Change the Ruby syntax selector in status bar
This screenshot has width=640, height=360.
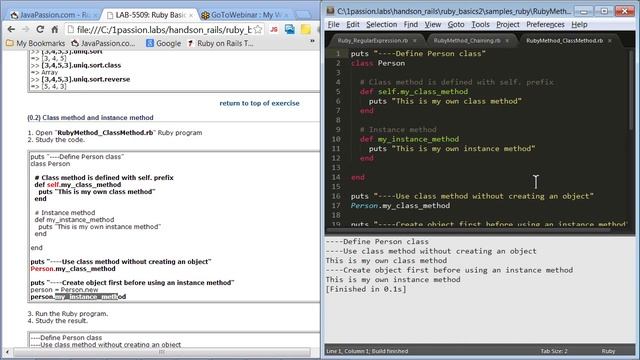(x=608, y=351)
